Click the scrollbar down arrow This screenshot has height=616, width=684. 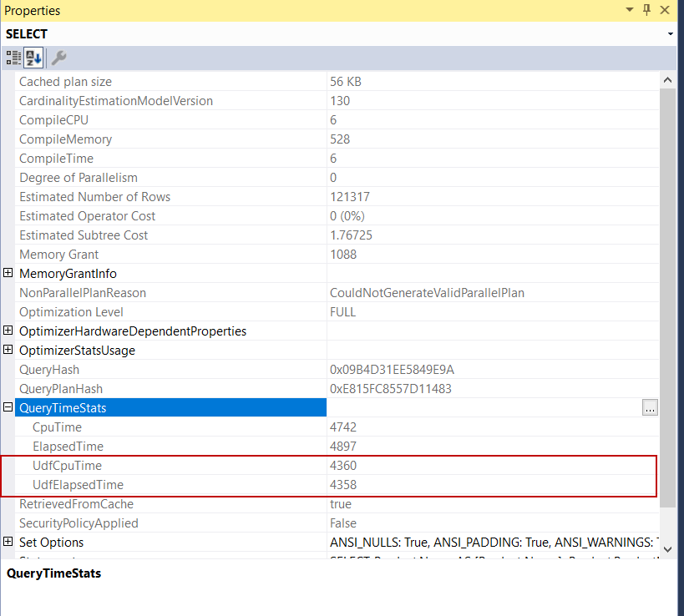(x=667, y=550)
